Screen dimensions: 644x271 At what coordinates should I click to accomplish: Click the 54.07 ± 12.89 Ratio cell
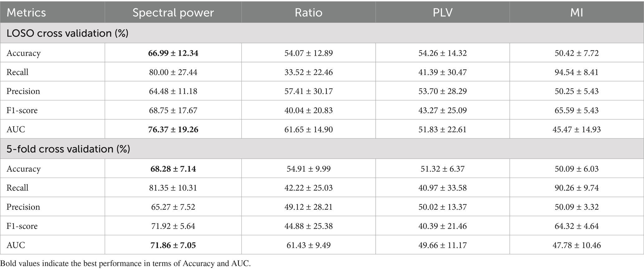308,53
